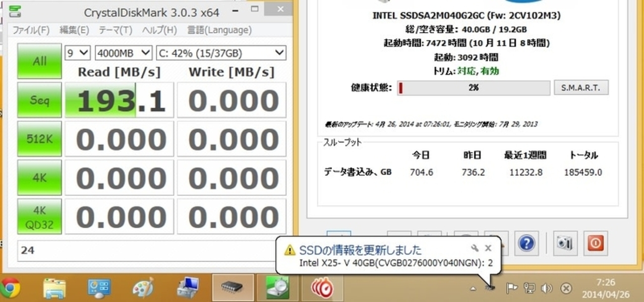Run all CrystalDiskMark benchmarks with All button

pyautogui.click(x=39, y=61)
